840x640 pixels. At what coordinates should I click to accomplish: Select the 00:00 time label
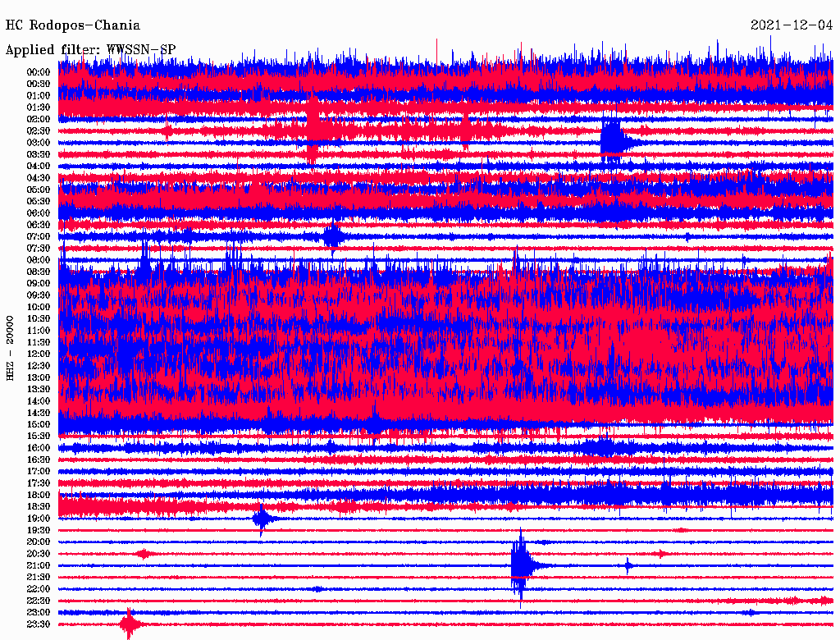[x=39, y=72]
